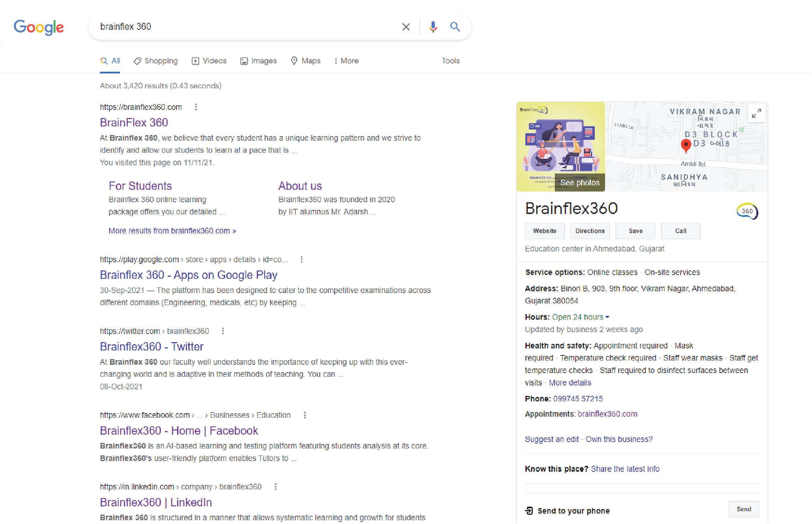Open See photos thumbnail
The width and height of the screenshot is (812, 524).
click(560, 146)
